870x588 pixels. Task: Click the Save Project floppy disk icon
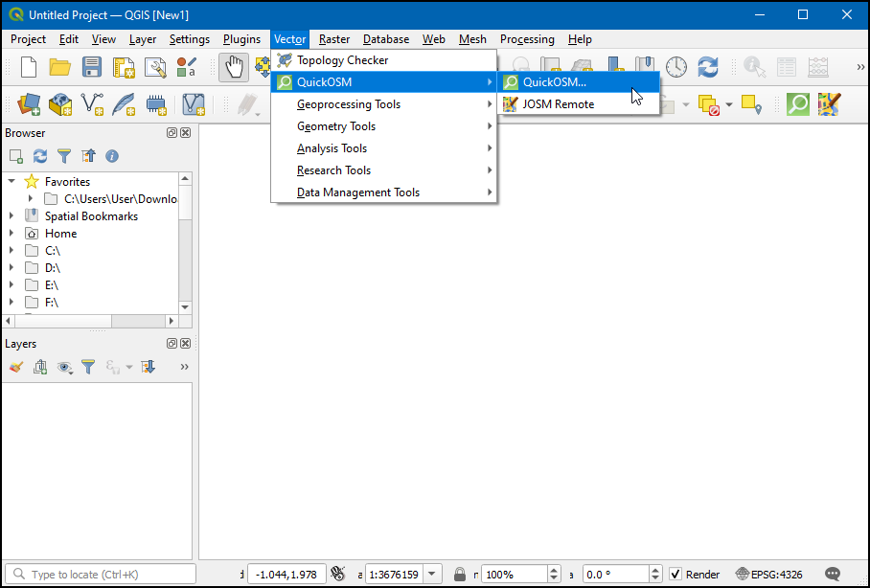91,67
